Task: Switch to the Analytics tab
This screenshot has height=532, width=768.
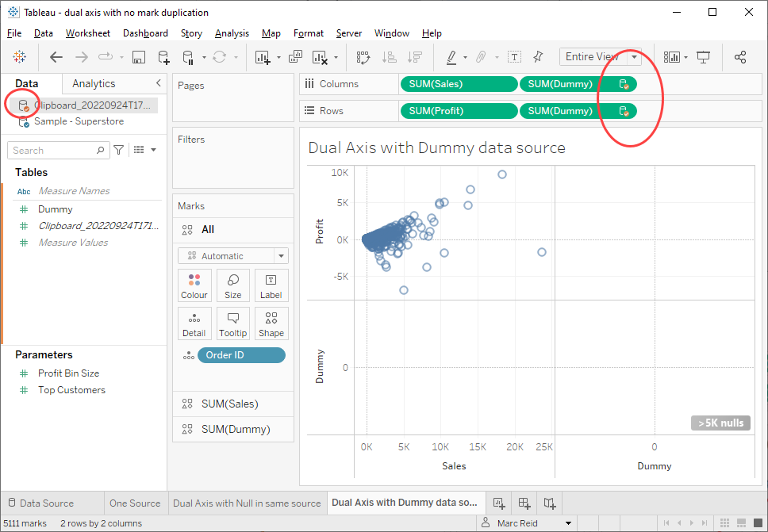Action: [x=94, y=83]
